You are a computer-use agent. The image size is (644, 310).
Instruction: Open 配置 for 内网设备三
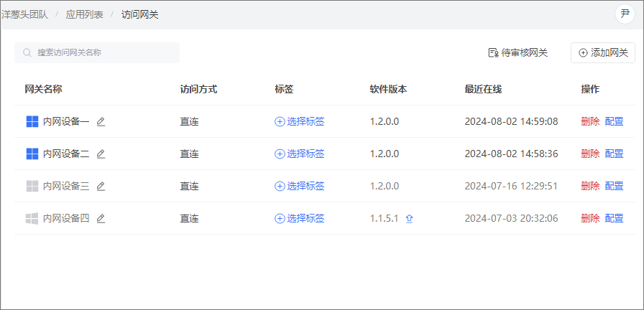[614, 186]
